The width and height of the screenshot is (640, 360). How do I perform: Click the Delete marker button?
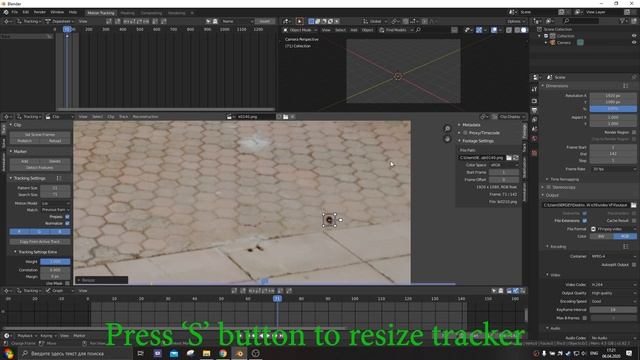55,161
